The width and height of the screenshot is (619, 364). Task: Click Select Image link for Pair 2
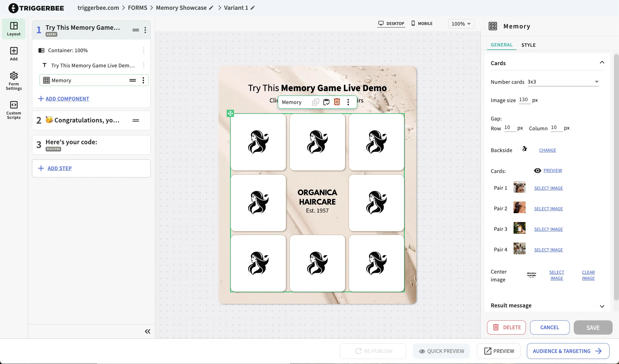[x=548, y=209]
